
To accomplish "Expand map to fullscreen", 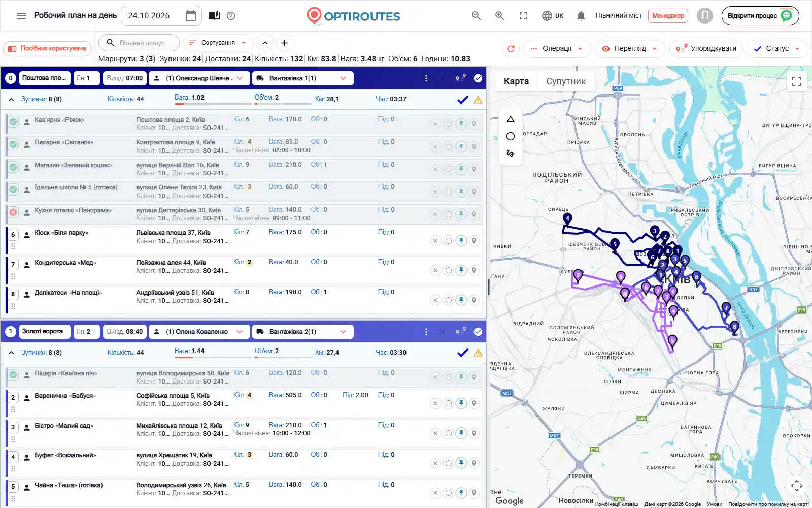I will pos(797,81).
